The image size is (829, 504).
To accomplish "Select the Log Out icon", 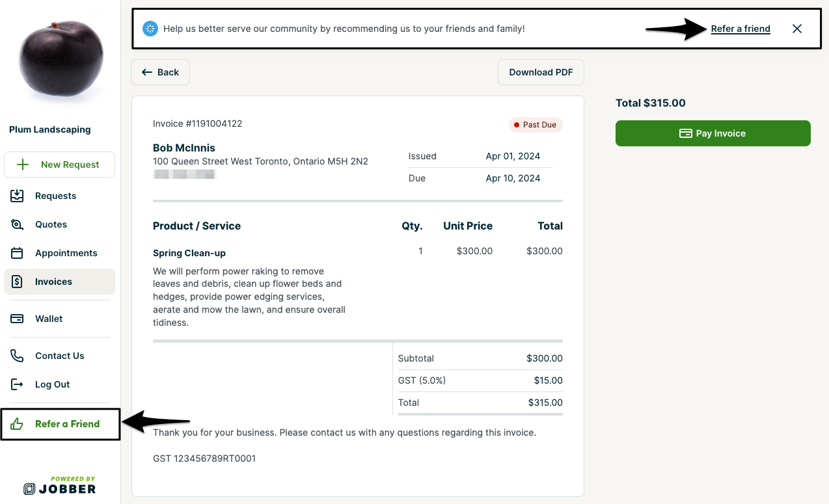I will pos(16,384).
